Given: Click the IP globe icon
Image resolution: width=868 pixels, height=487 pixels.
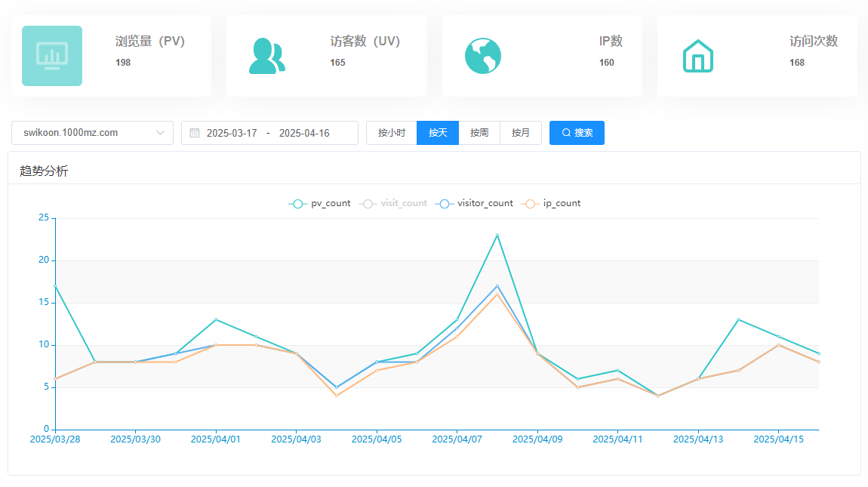Looking at the screenshot, I should click(483, 56).
